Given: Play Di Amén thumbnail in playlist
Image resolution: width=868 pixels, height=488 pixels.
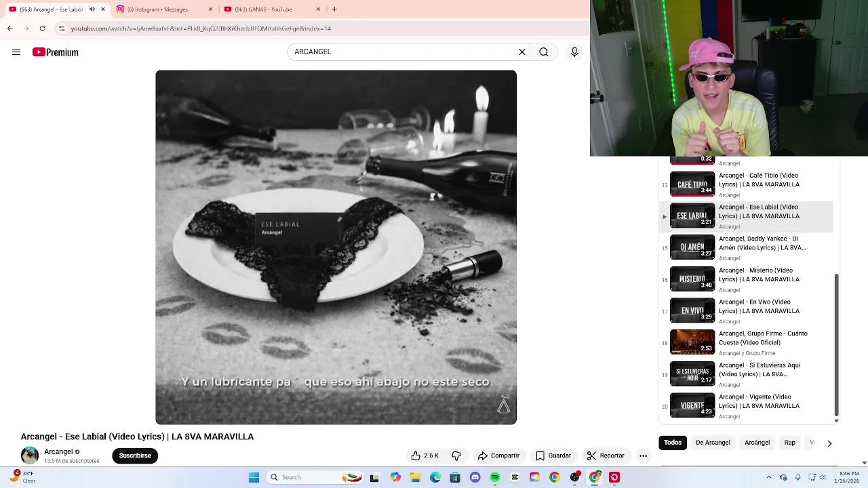Looking at the screenshot, I should pos(692,247).
